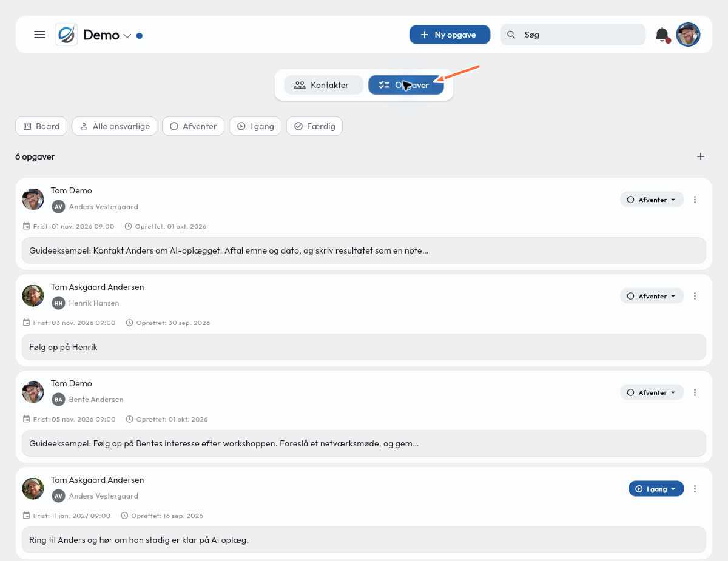The image size is (728, 561).
Task: Open the note 'Ring til Anders og hør'
Action: [364, 540]
